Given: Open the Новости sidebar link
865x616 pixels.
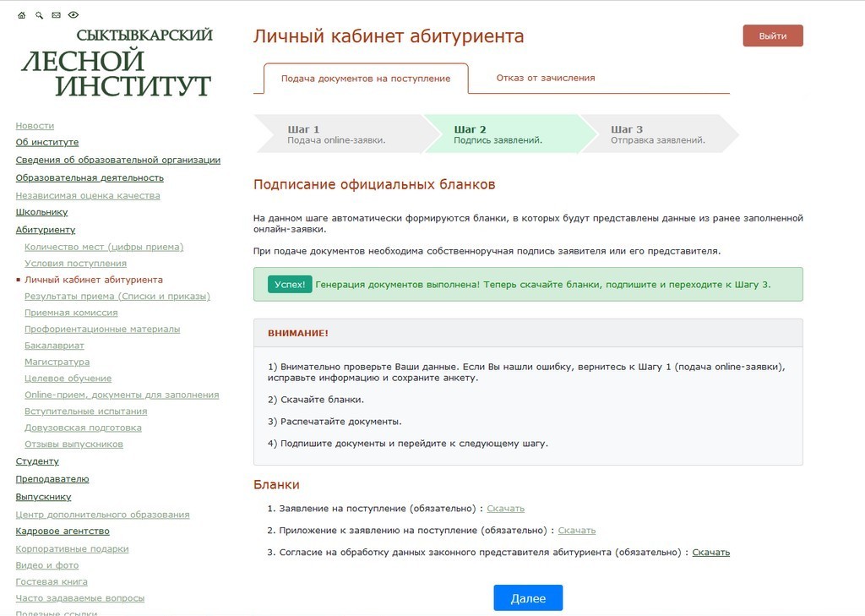Looking at the screenshot, I should click(x=35, y=126).
